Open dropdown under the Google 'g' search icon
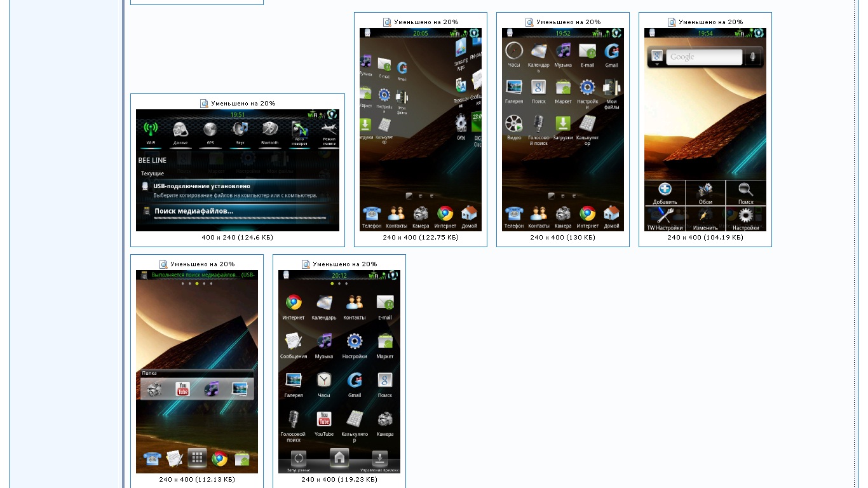This screenshot has height=488, width=868. (656, 64)
